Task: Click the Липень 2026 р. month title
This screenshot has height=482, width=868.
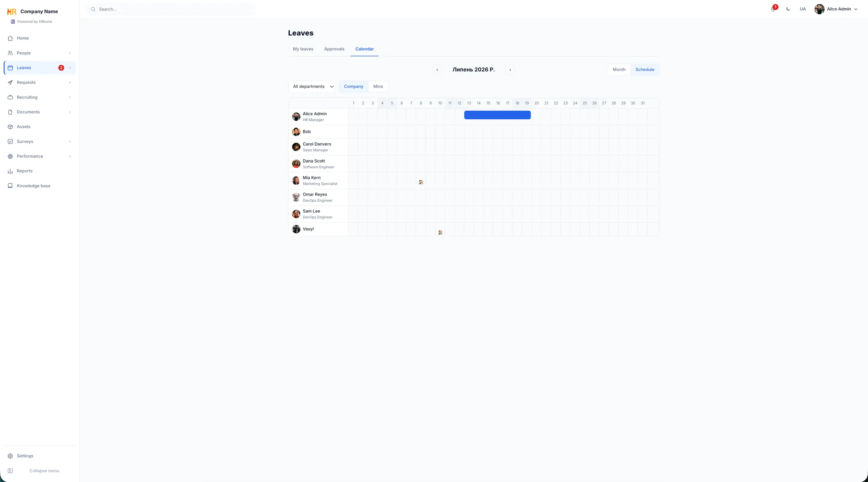Action: [x=474, y=70]
